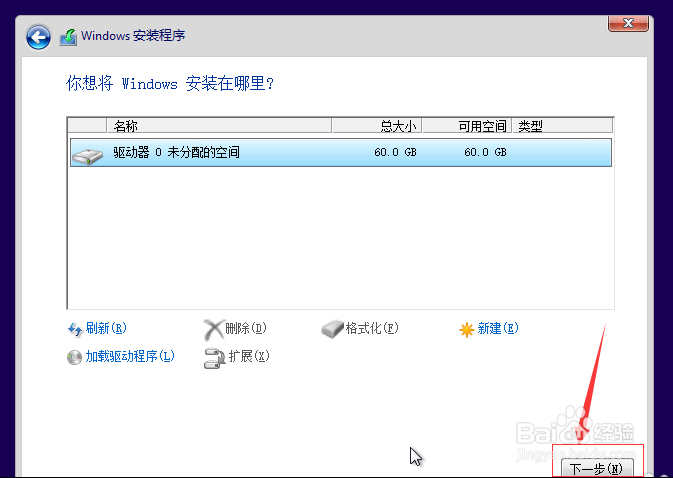Click the 格式化(F) format link

(372, 328)
